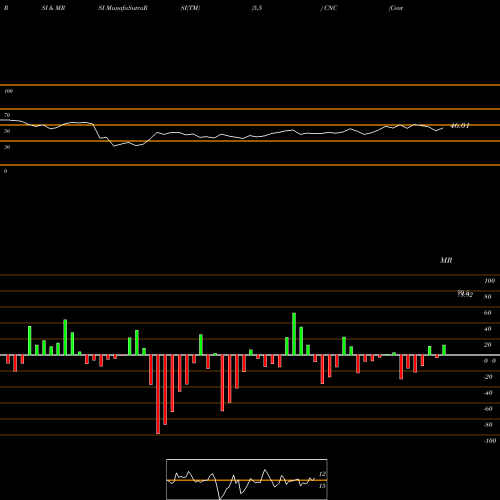Click the 'SI & MR' header label
This screenshot has width=500, height=500.
click(53, 8)
